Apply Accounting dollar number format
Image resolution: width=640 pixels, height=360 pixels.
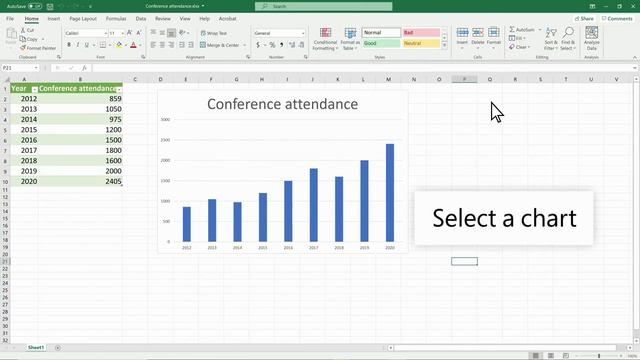click(258, 45)
